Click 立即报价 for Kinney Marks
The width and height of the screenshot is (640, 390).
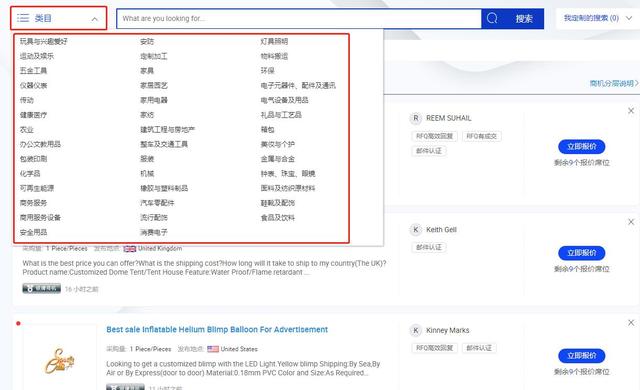click(x=582, y=356)
